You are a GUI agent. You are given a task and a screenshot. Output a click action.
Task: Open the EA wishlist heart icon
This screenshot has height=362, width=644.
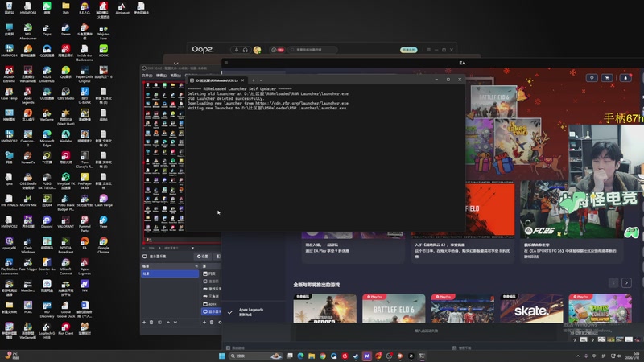[592, 78]
